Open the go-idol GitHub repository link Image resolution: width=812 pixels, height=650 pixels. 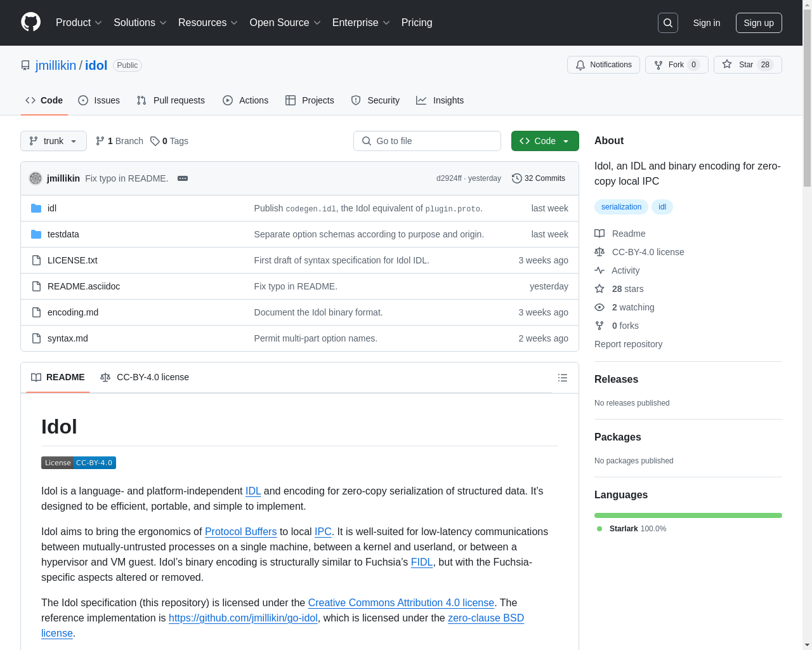[243, 618]
